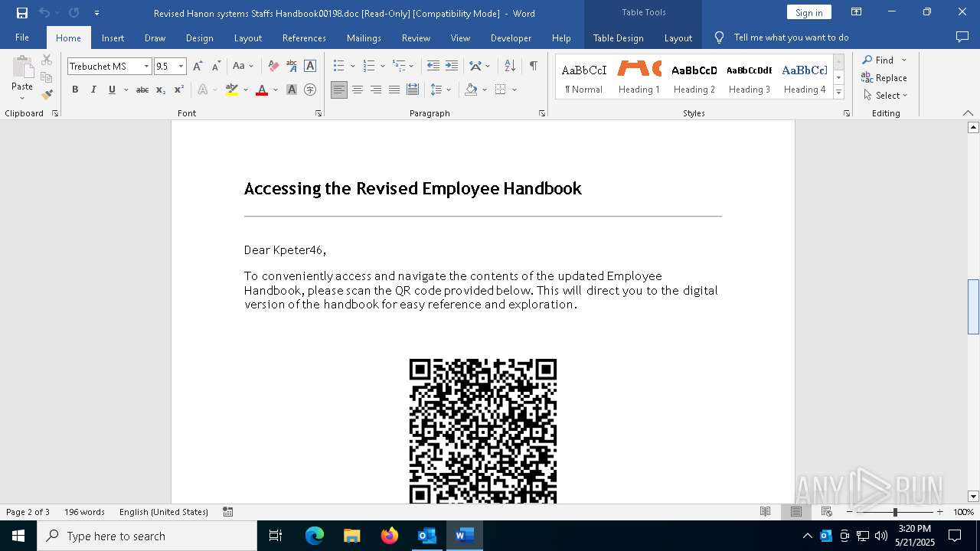Apply distributed text alignment
The height and width of the screenshot is (551, 980).
click(413, 90)
